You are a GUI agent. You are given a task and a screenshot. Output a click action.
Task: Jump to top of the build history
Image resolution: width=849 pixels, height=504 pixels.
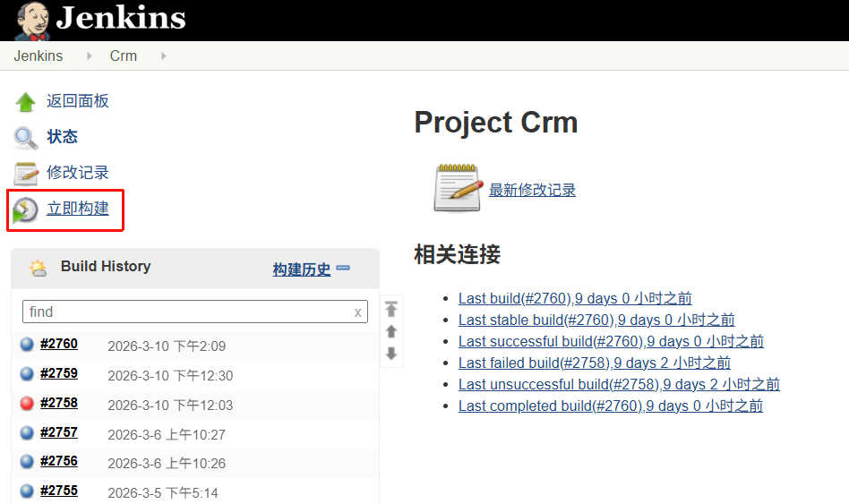(x=391, y=309)
